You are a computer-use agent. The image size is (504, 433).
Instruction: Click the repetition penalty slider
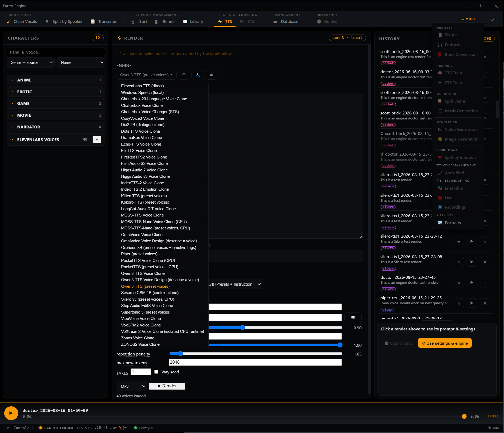coord(256,354)
